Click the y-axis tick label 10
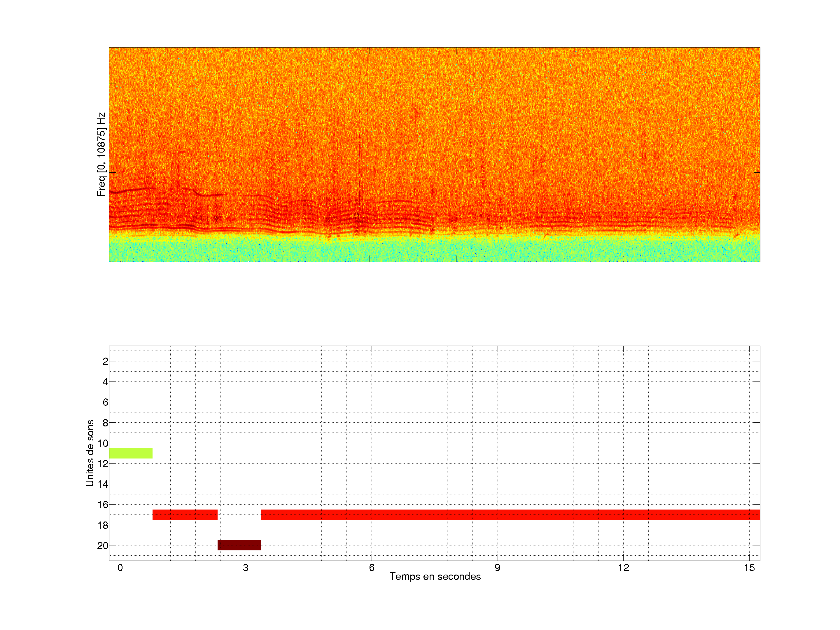 pos(103,443)
